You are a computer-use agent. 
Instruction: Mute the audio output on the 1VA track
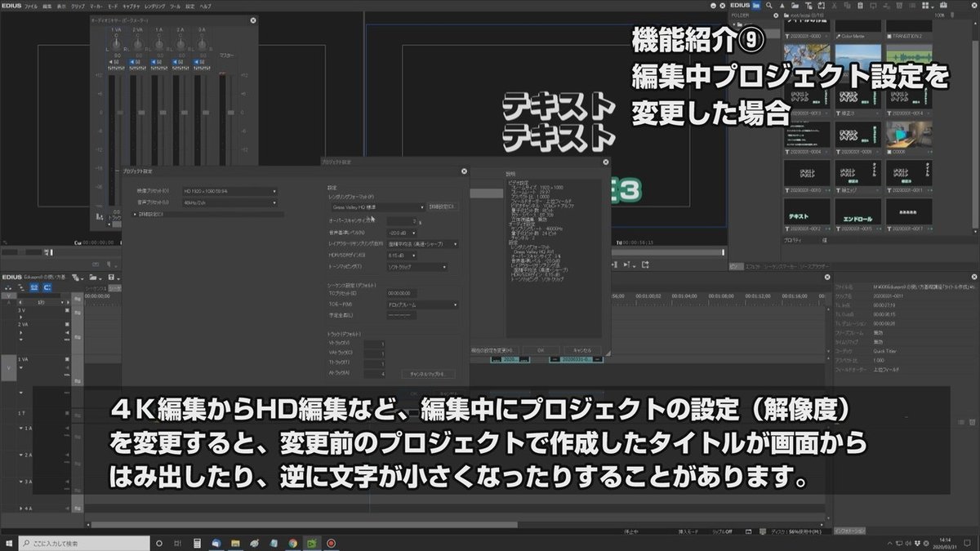click(68, 367)
